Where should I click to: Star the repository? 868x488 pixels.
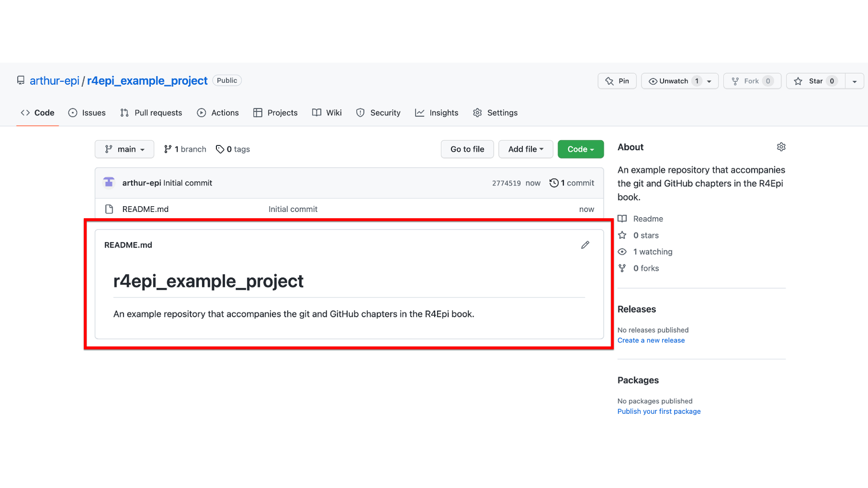coord(815,81)
